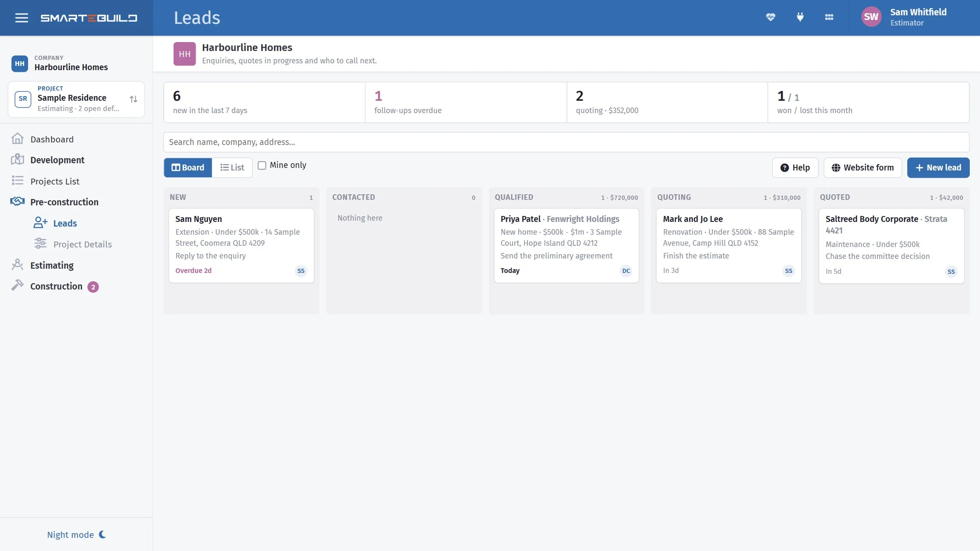Click the SW user avatar
This screenshot has height=551, width=980.
tap(871, 17)
